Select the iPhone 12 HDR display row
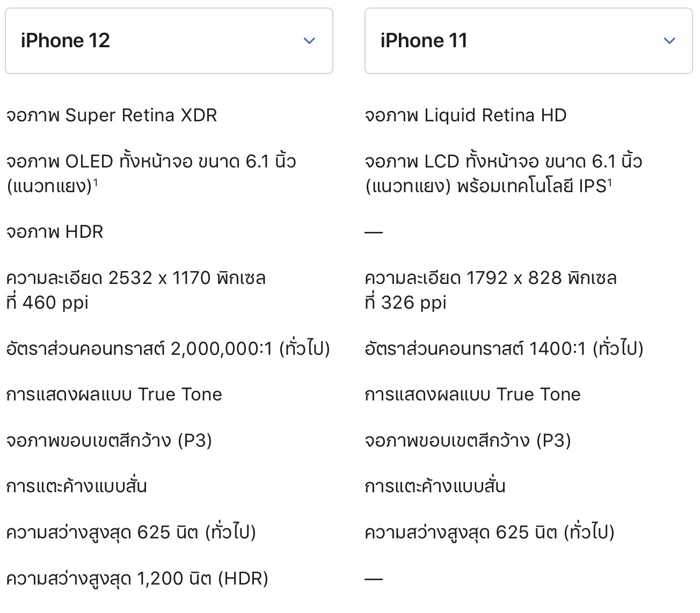This screenshot has height=613, width=700. pyautogui.click(x=55, y=232)
